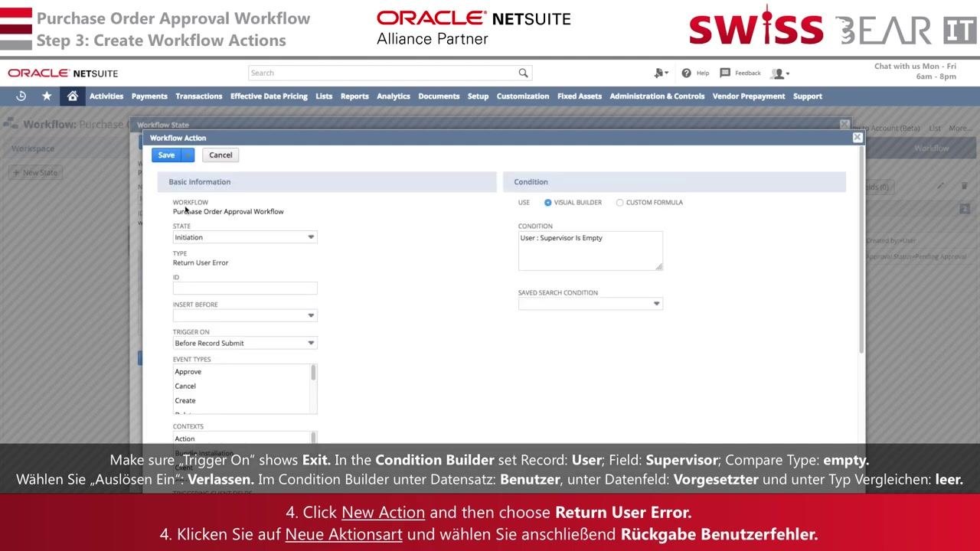
Task: Close the Workflow State window behind
Action: click(x=844, y=124)
